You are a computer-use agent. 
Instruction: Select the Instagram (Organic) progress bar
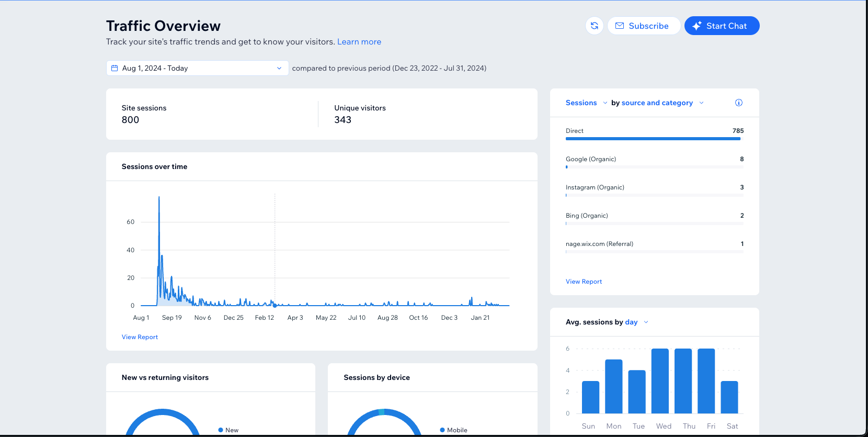(654, 195)
